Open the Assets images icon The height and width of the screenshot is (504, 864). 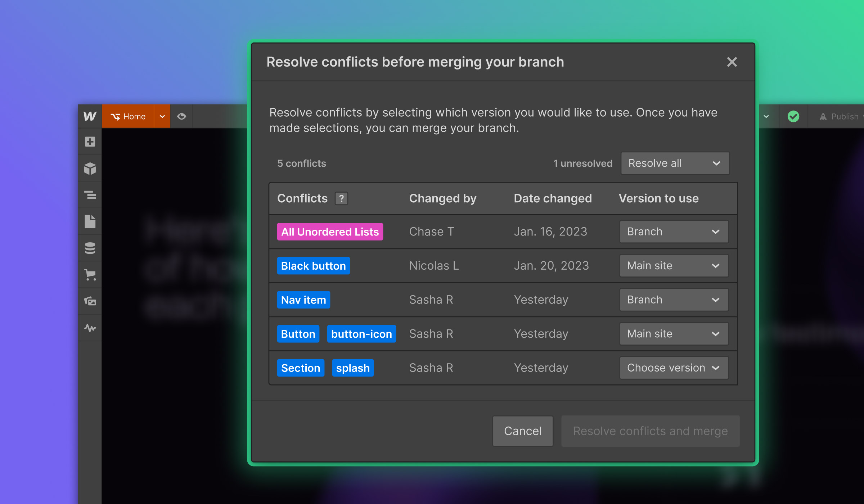coord(90,301)
